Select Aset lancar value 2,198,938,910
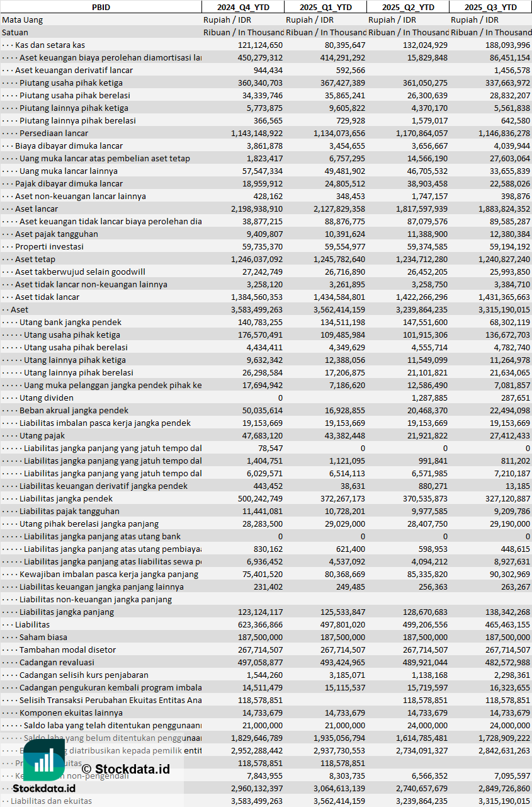Screen dimensions: 532x807 pyautogui.click(x=257, y=209)
